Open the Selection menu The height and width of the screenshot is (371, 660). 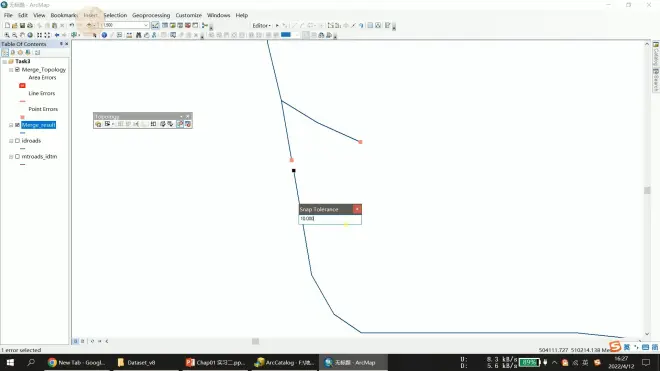click(115, 15)
